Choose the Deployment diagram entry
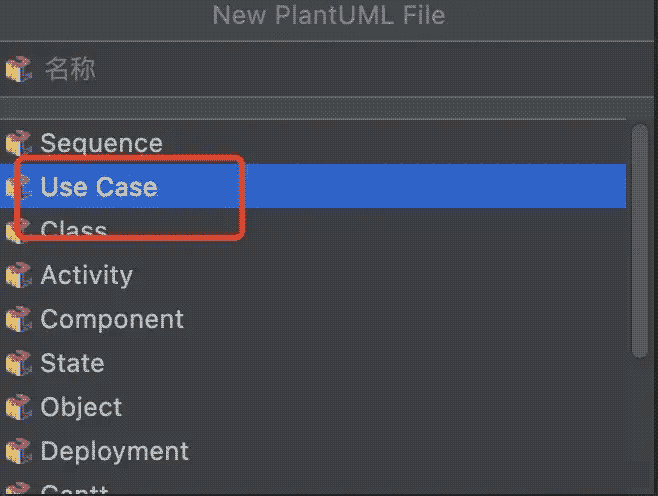The height and width of the screenshot is (496, 658). coord(114,451)
